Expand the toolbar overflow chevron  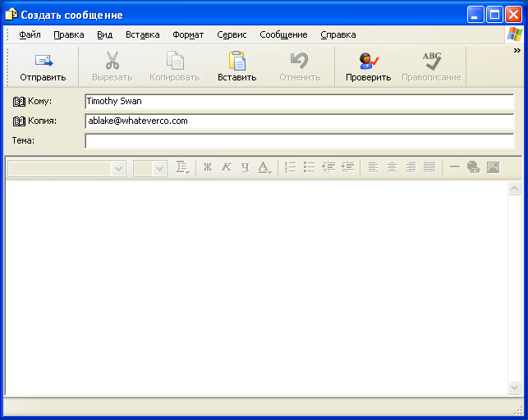coord(517,51)
